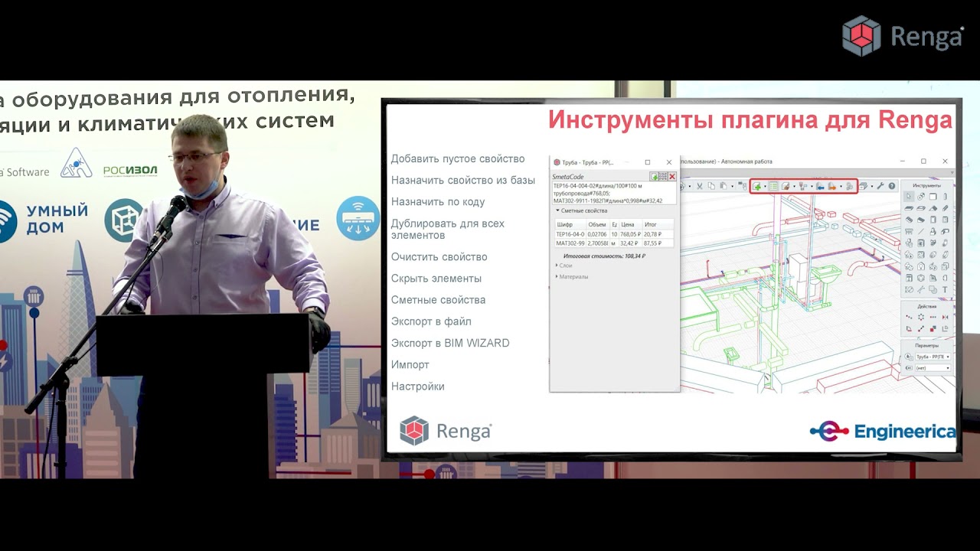Select the TEP16-04-0 row cell
This screenshot has width=980, height=551.
pyautogui.click(x=570, y=234)
